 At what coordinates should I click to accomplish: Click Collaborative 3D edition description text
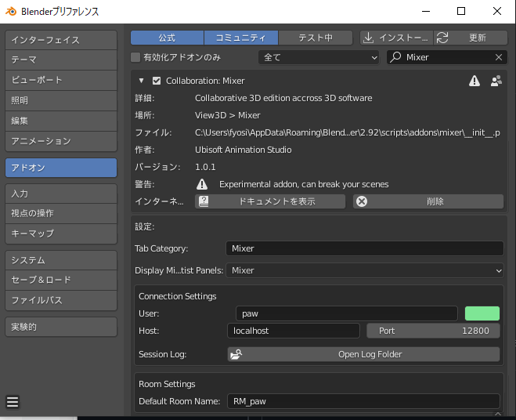point(283,98)
